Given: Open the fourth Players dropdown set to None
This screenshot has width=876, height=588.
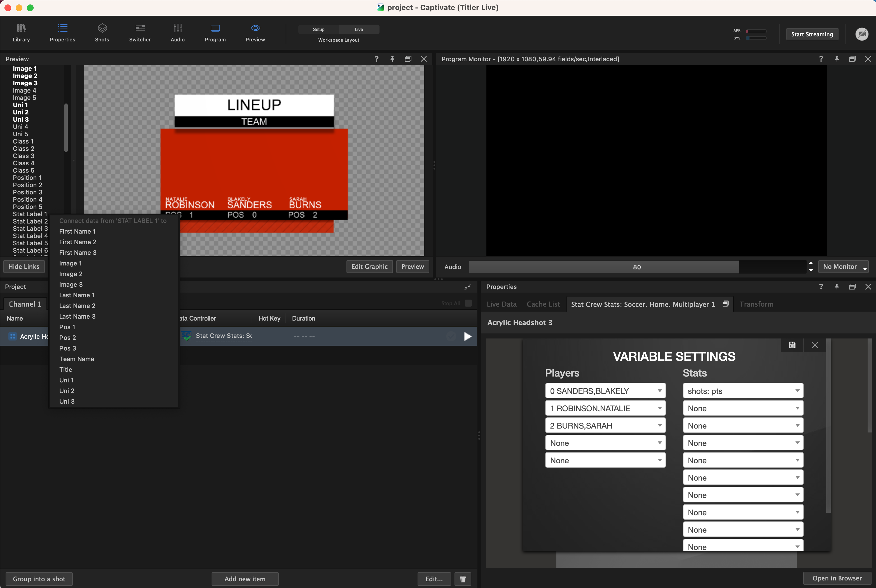Looking at the screenshot, I should [x=605, y=443].
